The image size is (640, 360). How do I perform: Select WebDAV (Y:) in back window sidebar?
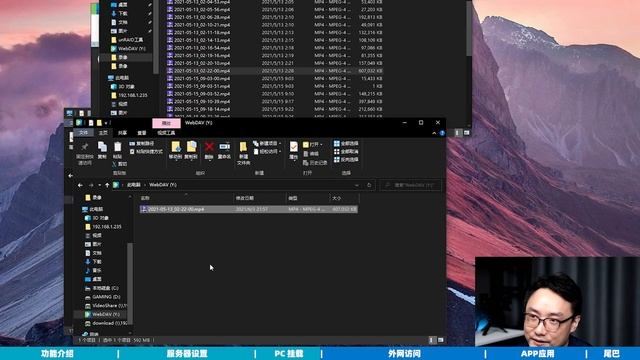point(128,48)
